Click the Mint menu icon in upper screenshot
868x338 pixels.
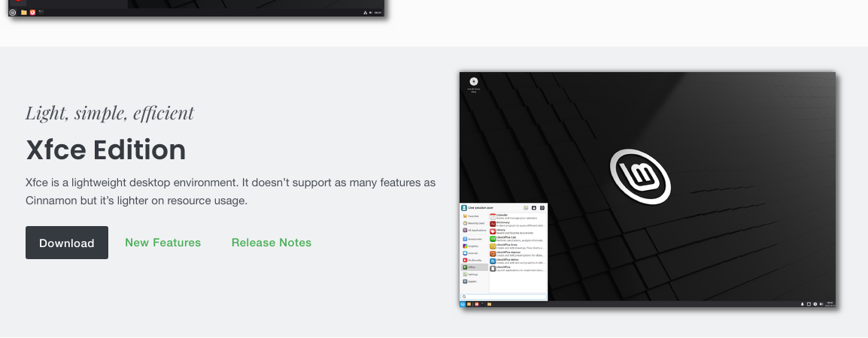point(13,12)
